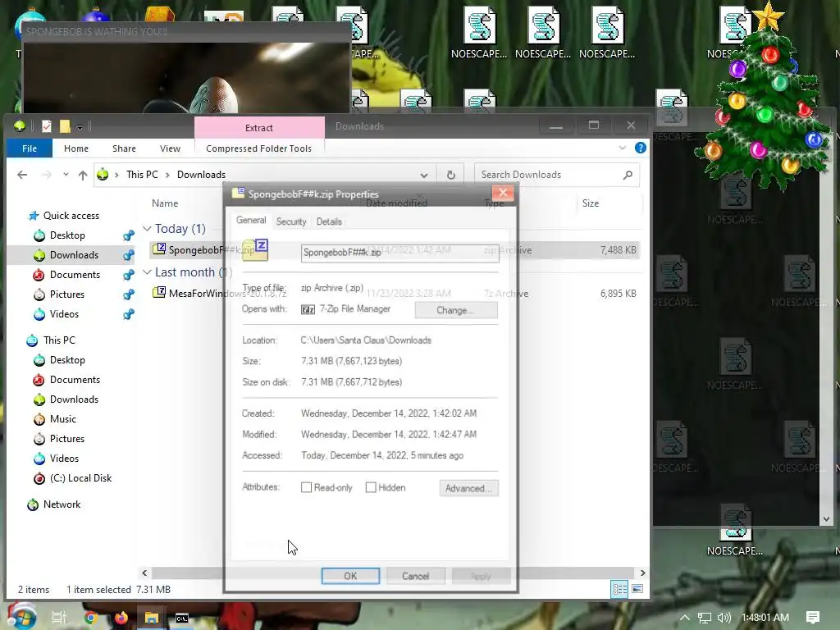The width and height of the screenshot is (840, 630).
Task: Switch to the Home ribbon tab
Action: pyautogui.click(x=76, y=148)
